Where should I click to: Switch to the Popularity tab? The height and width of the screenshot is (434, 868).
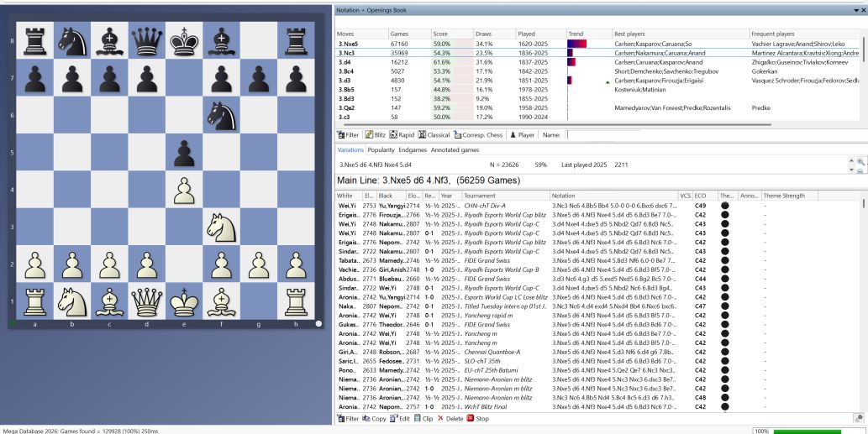pos(381,150)
